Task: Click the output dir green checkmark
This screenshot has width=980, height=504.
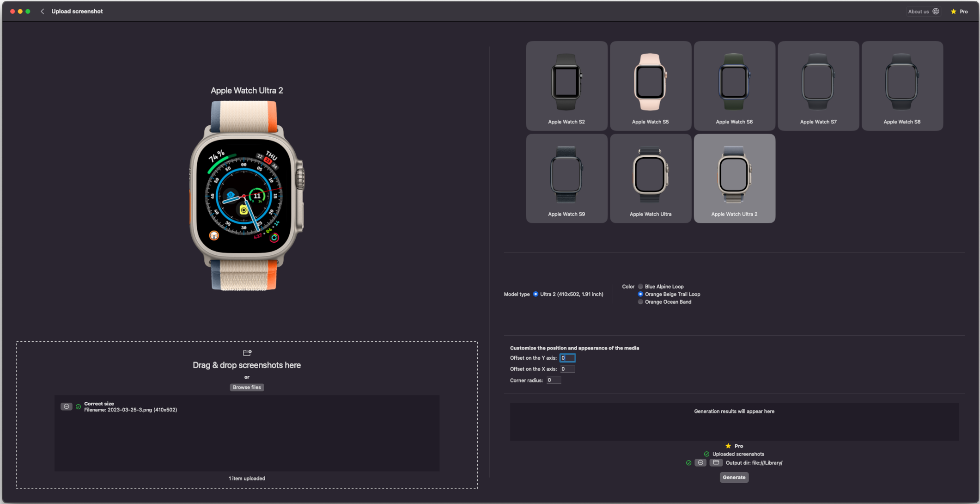Action: pos(688,463)
